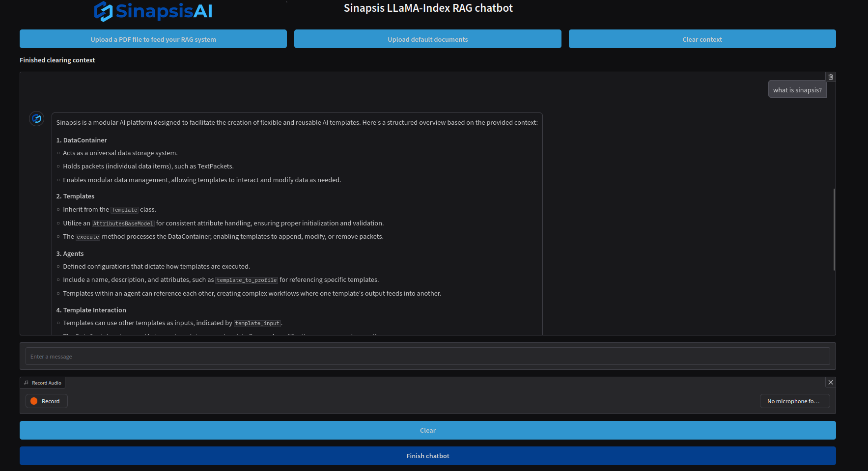The height and width of the screenshot is (471, 868).
Task: Start recording via the orange record dot
Action: pyautogui.click(x=33, y=401)
